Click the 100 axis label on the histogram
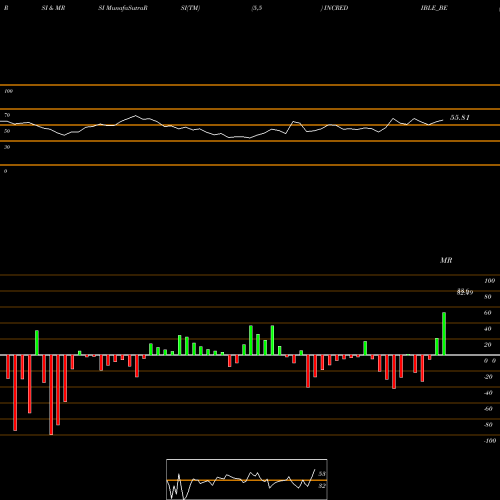Screen dimensions: 500x500 point(489,281)
